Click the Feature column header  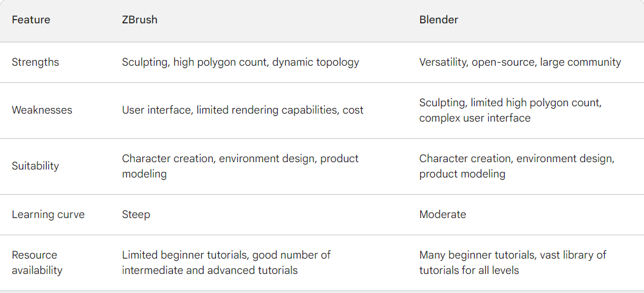coord(31,20)
